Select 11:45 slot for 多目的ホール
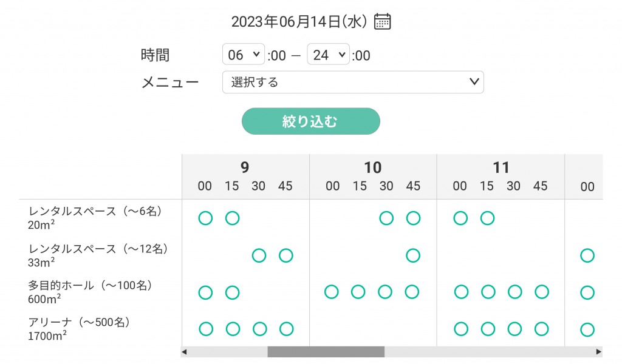Screen dimensions: 622x364 coord(541,292)
